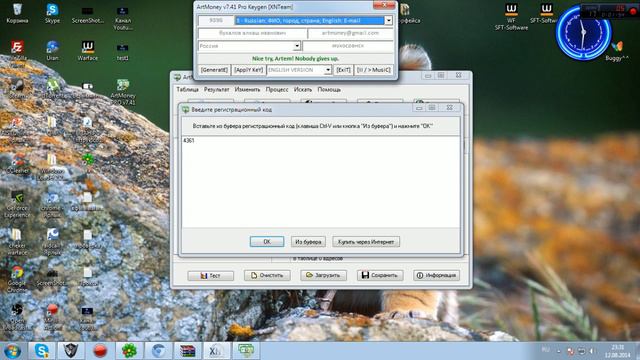The height and width of the screenshot is (360, 640).
Task: Open the WinRAR archive taskbar icon
Action: (187, 351)
